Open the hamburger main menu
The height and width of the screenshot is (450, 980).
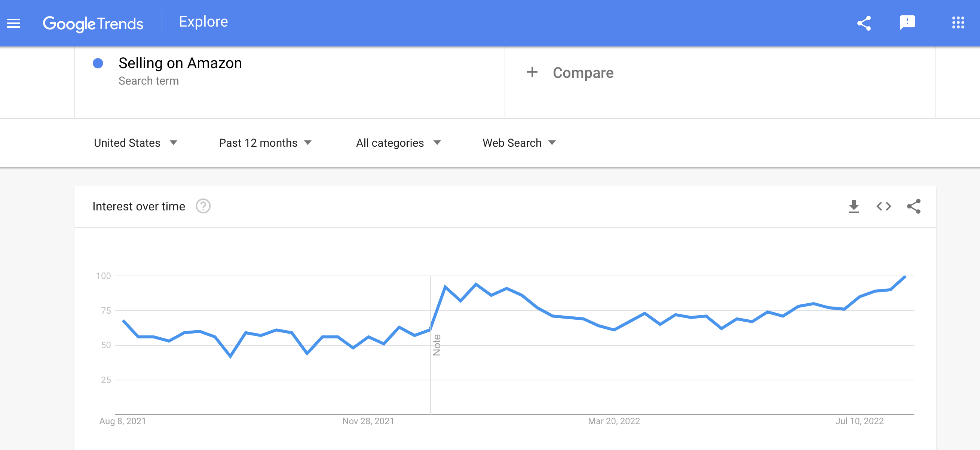point(14,23)
